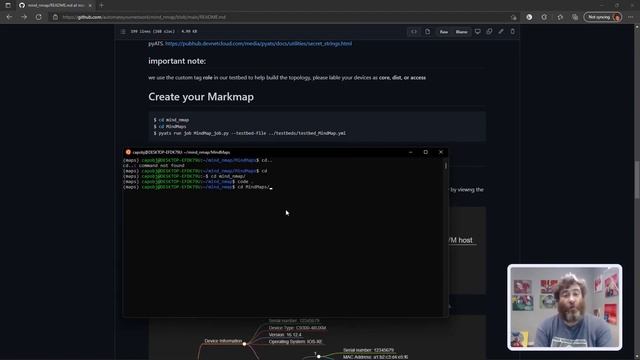Display the source code view icon

click(414, 32)
